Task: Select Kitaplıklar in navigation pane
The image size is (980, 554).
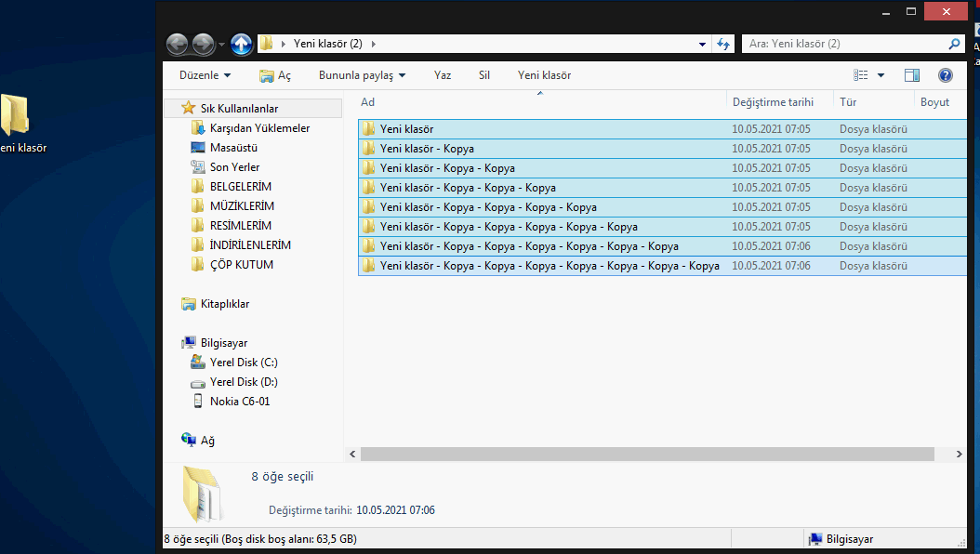Action: [224, 304]
